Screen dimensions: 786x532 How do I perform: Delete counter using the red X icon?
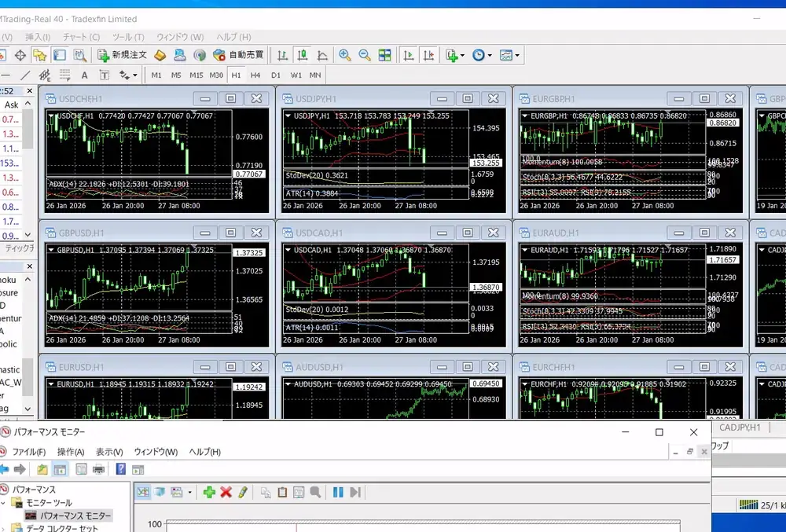tap(226, 492)
